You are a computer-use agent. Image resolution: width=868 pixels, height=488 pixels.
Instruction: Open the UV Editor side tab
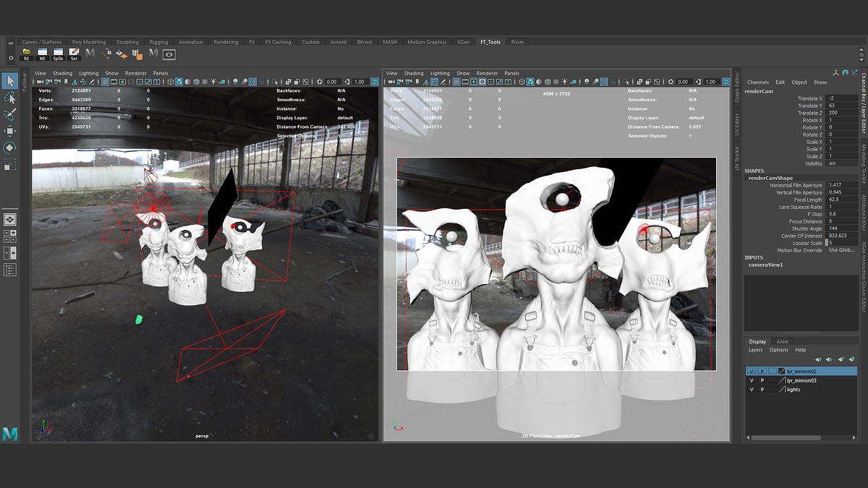[x=737, y=124]
